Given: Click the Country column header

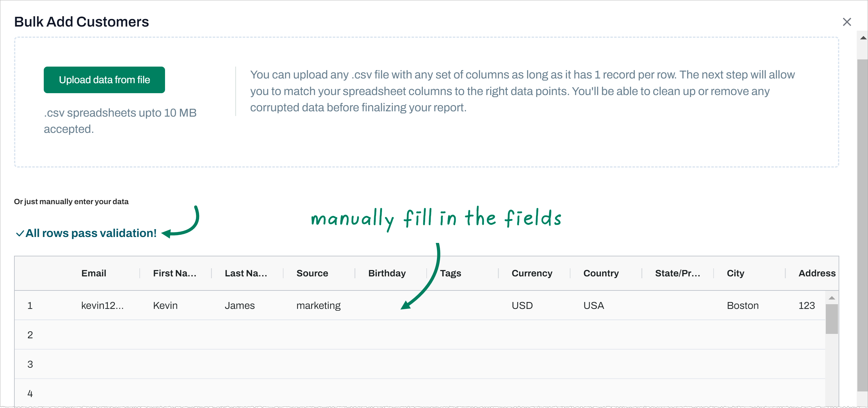Looking at the screenshot, I should tap(601, 273).
